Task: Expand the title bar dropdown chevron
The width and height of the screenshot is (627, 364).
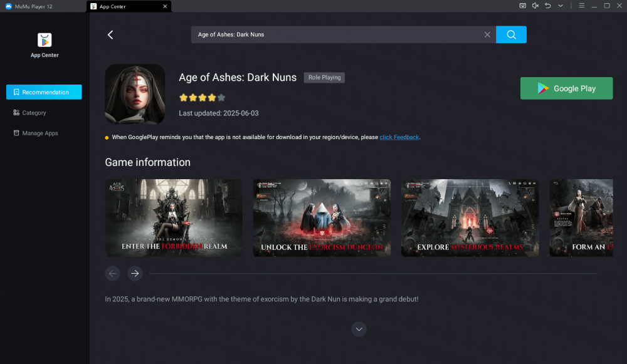Action: pyautogui.click(x=561, y=6)
